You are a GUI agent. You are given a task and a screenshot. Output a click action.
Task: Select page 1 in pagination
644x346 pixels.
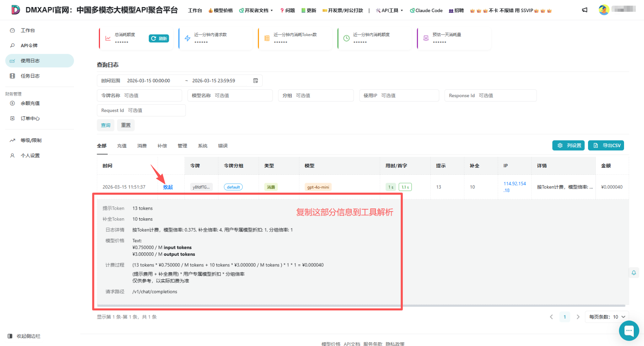click(x=565, y=317)
